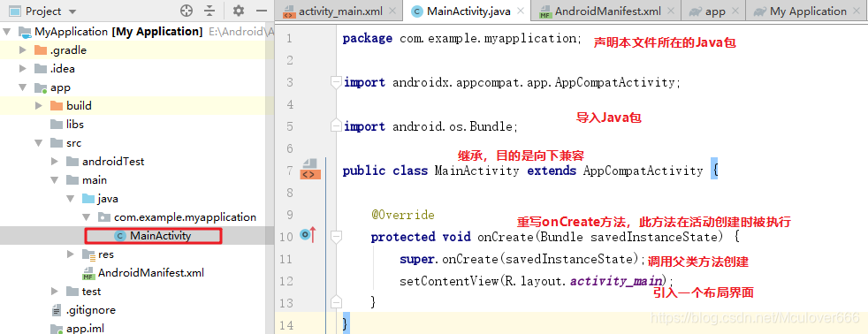Click line number 12 in gutter
Screen dimensions: 868x334
point(286,281)
